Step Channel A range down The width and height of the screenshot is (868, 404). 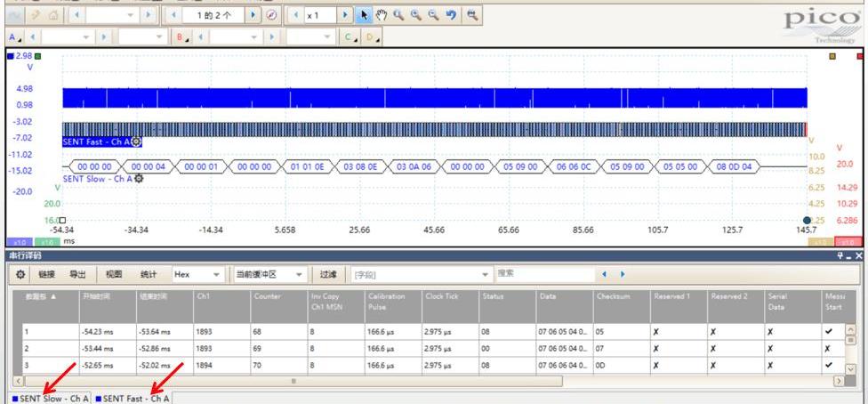(x=33, y=37)
